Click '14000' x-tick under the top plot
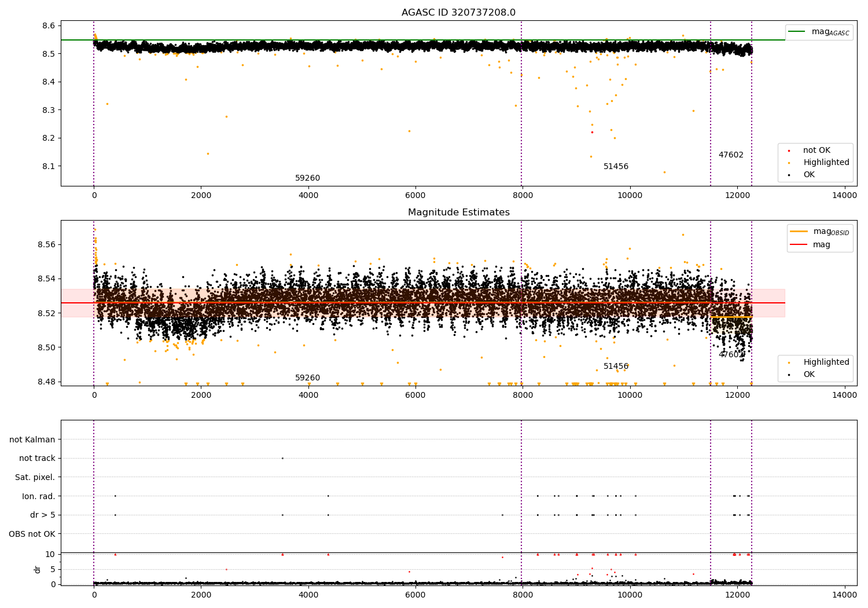 pos(844,196)
